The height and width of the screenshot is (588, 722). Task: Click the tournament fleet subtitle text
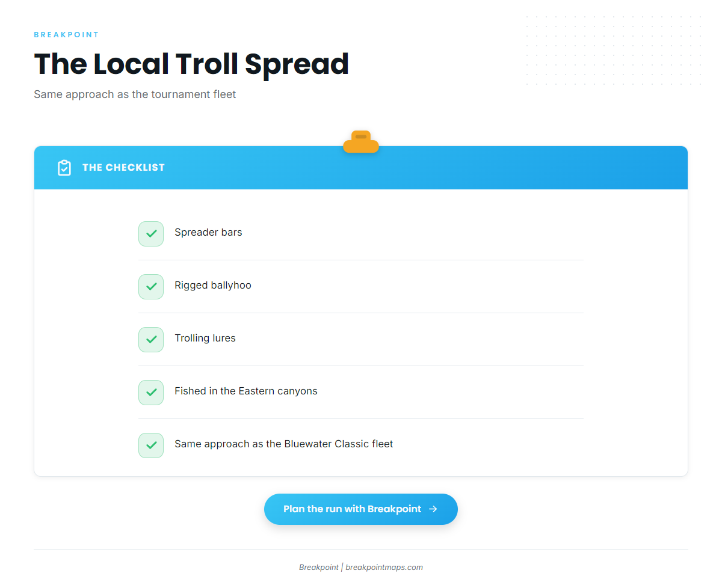point(135,94)
